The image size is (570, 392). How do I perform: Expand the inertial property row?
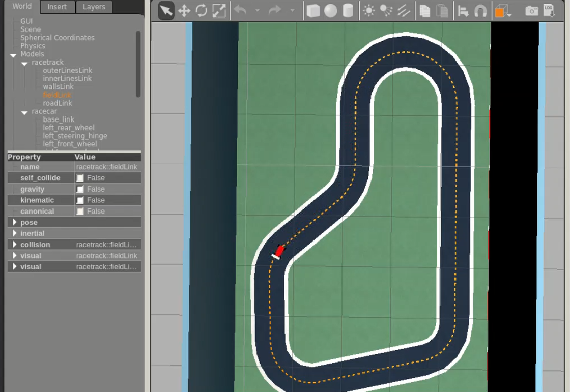click(15, 234)
